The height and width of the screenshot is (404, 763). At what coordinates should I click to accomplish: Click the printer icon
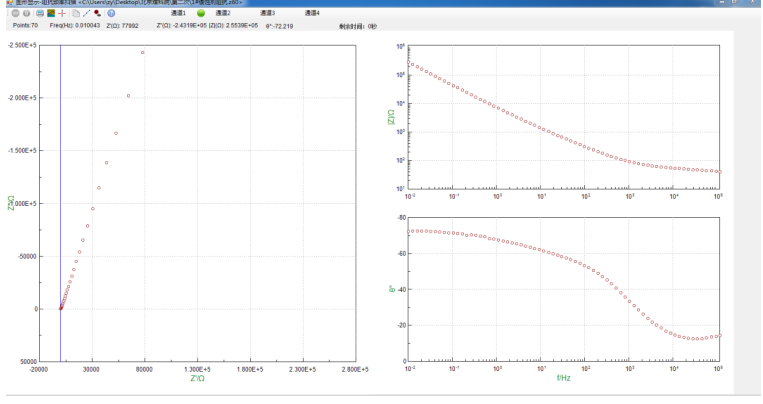40,13
